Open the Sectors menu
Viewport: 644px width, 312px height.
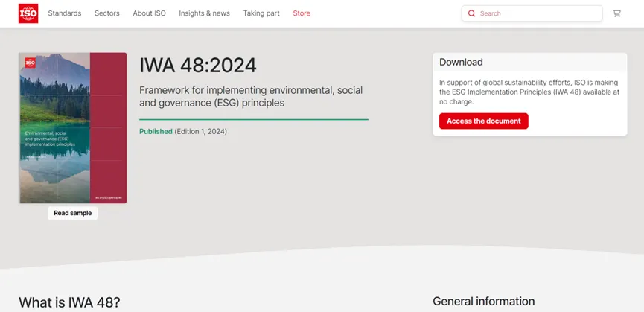point(106,13)
